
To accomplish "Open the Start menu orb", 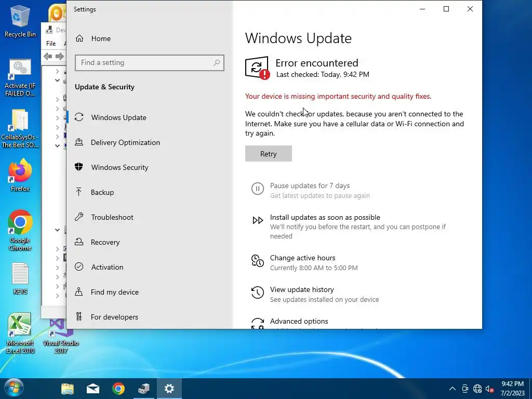I will pos(14,389).
